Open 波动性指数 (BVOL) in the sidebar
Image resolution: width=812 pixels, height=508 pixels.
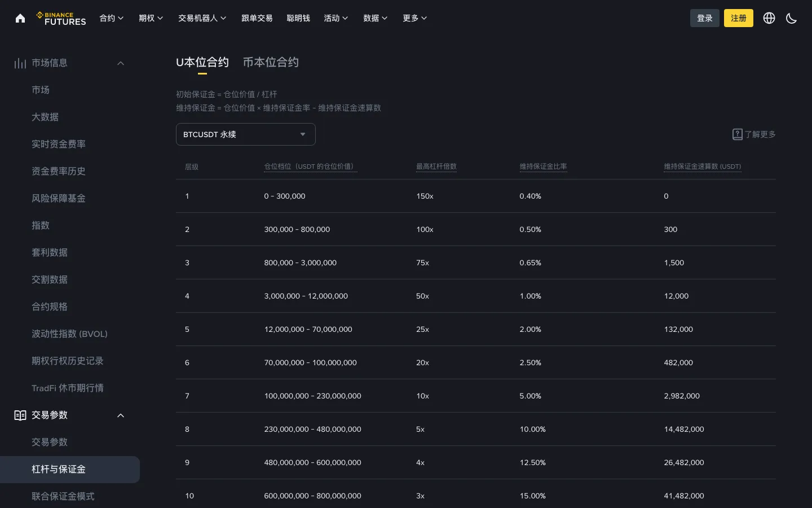pyautogui.click(x=70, y=334)
